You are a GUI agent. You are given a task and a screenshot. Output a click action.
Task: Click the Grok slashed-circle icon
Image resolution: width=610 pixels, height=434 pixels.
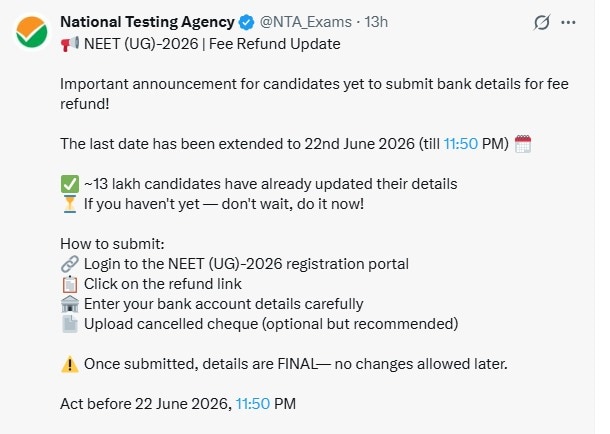point(542,22)
